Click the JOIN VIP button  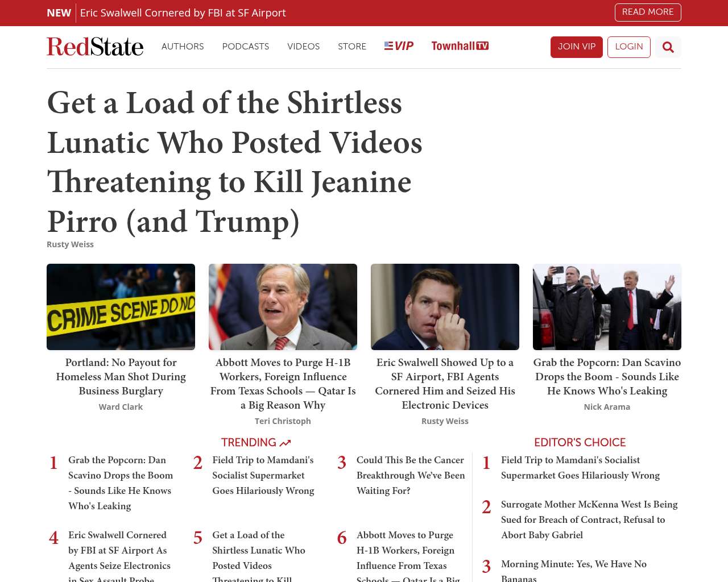(577, 47)
